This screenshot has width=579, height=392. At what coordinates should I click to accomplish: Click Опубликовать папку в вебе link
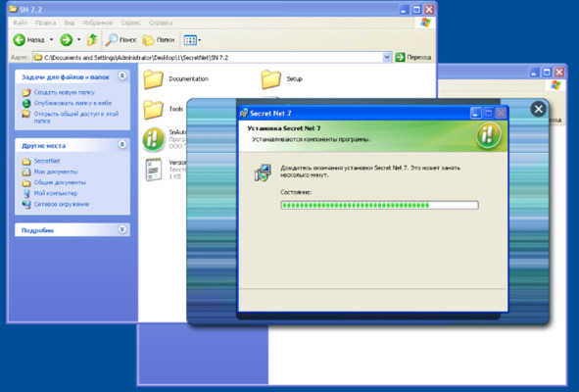click(72, 103)
